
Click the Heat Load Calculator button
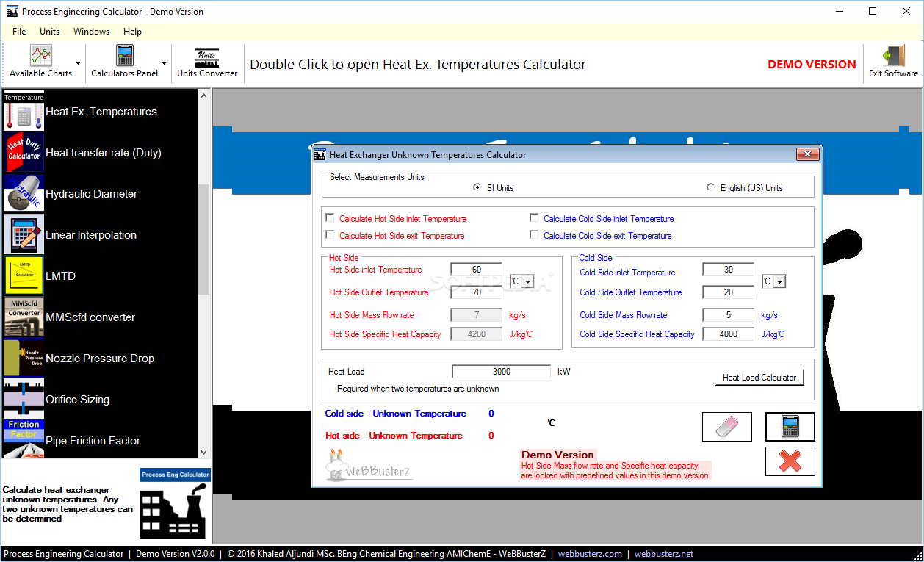(759, 377)
